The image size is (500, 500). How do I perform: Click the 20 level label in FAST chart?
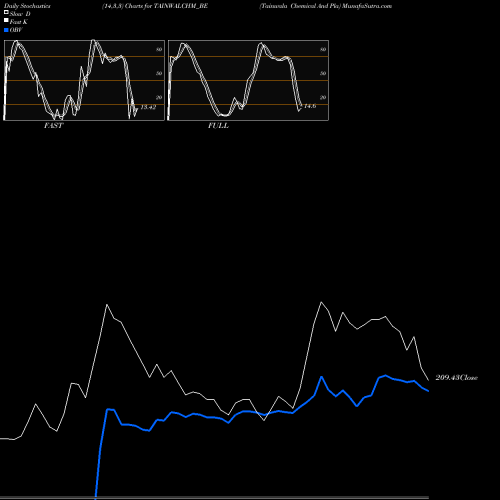(x=159, y=97)
